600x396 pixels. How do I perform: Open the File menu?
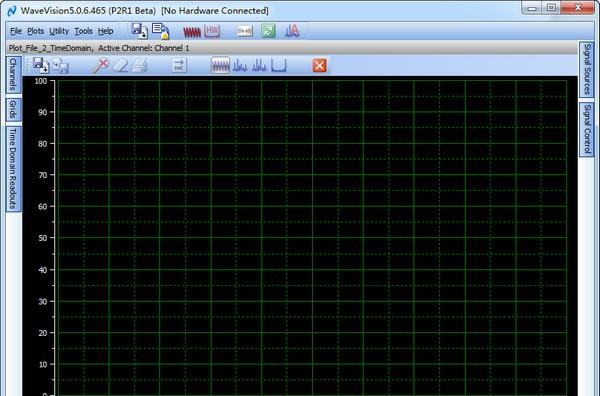pyautogui.click(x=16, y=31)
